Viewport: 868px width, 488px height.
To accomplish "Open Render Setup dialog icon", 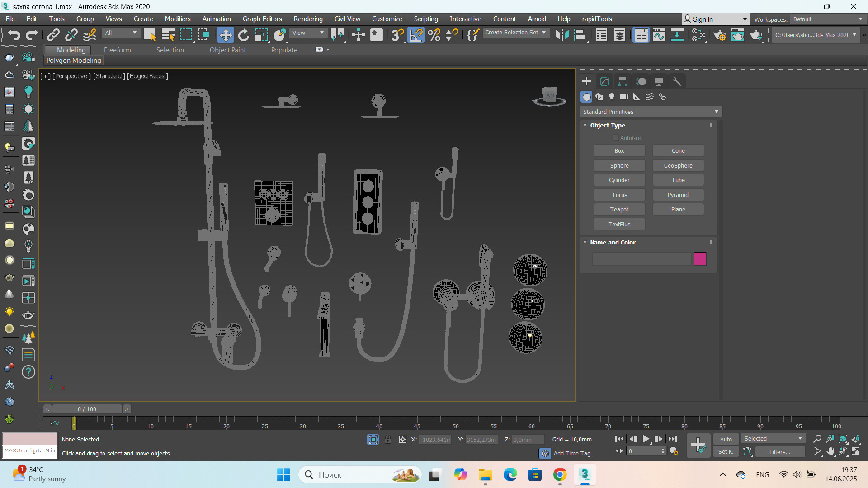I will coord(720,35).
